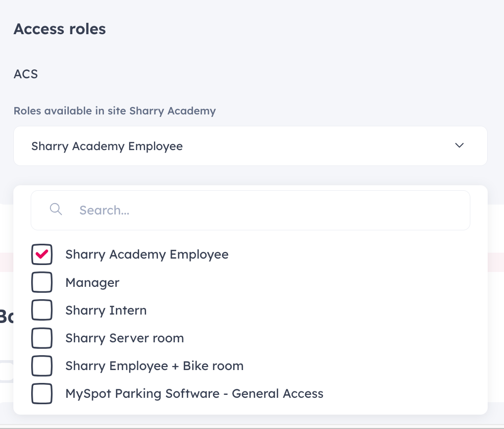Click the magnifier search icon
Image resolution: width=504 pixels, height=429 pixels.
pos(55,209)
